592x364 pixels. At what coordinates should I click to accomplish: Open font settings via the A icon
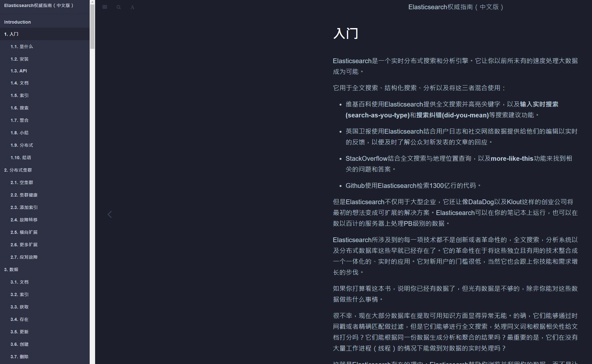click(132, 7)
